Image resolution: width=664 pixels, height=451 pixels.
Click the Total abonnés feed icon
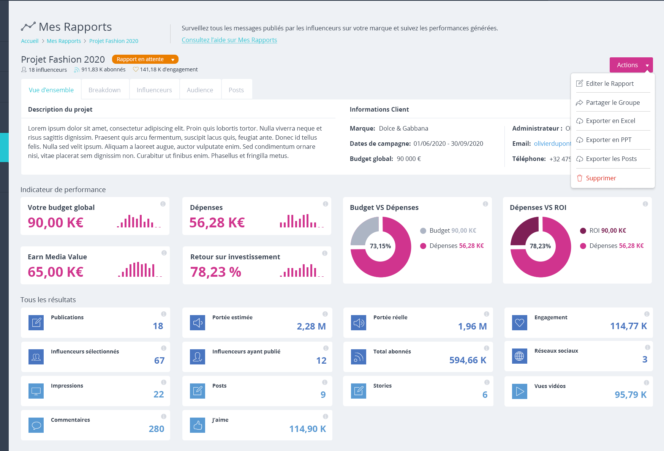359,357
